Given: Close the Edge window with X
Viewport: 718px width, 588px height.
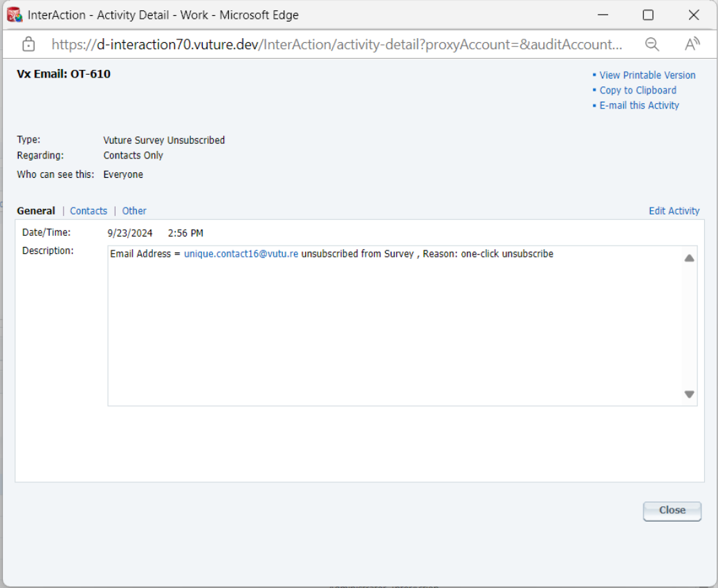Looking at the screenshot, I should (x=694, y=15).
